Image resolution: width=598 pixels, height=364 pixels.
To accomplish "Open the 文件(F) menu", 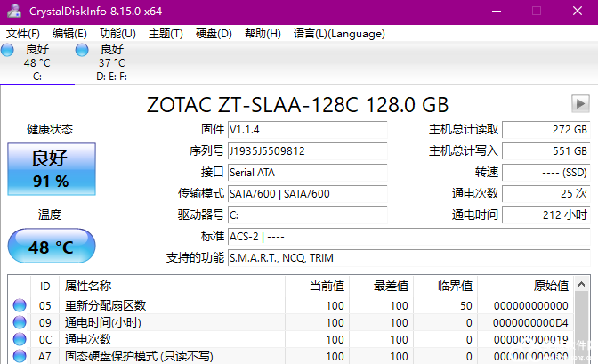I will pyautogui.click(x=23, y=34).
